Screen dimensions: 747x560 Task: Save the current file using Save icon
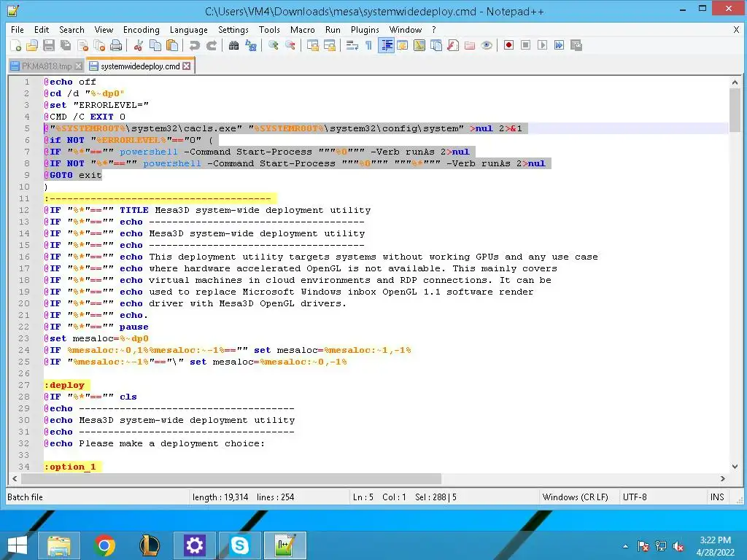click(49, 45)
